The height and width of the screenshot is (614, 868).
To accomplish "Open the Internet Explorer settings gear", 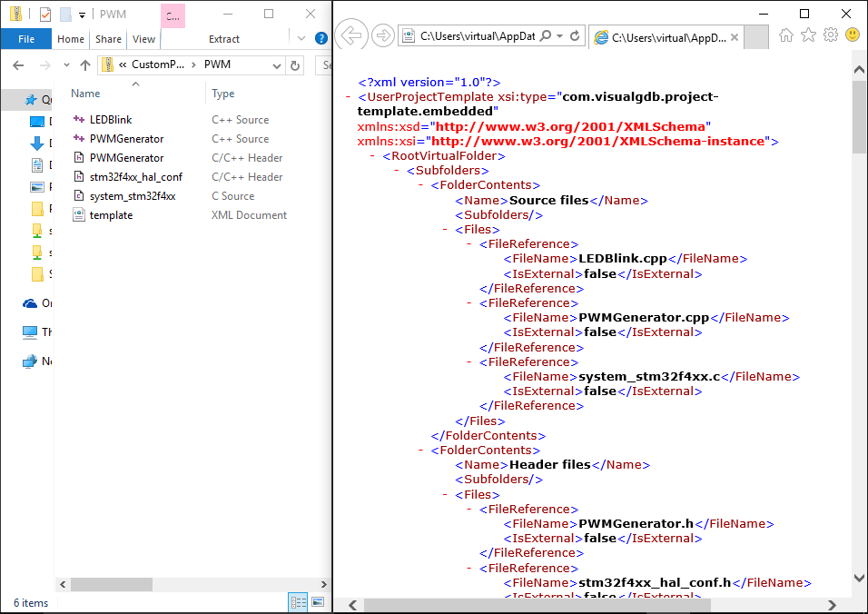I will pos(829,34).
